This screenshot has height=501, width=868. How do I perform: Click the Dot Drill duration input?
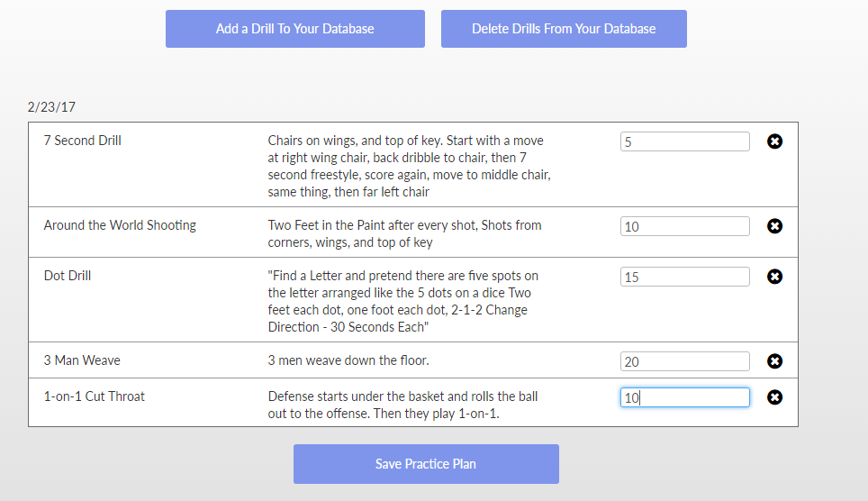click(684, 277)
